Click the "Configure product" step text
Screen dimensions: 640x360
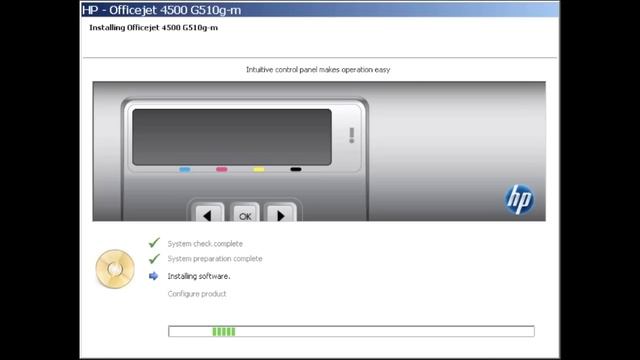click(197, 294)
